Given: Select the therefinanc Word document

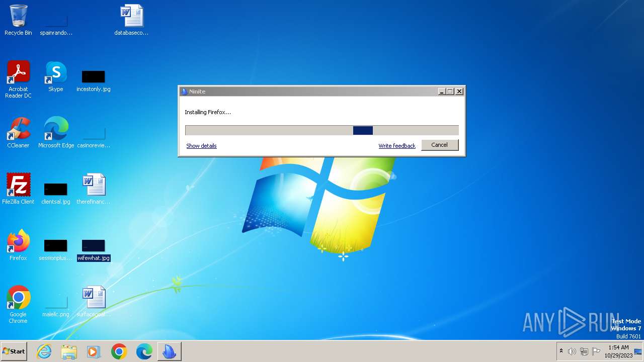Looking at the screenshot, I should 94,189.
